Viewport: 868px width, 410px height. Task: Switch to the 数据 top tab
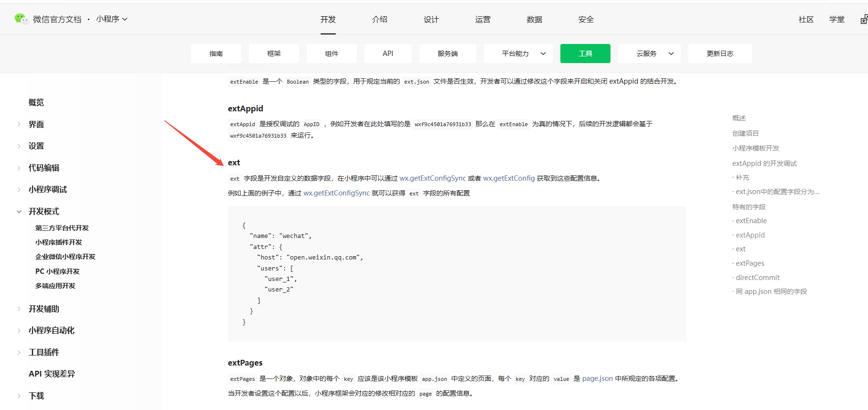click(x=535, y=20)
